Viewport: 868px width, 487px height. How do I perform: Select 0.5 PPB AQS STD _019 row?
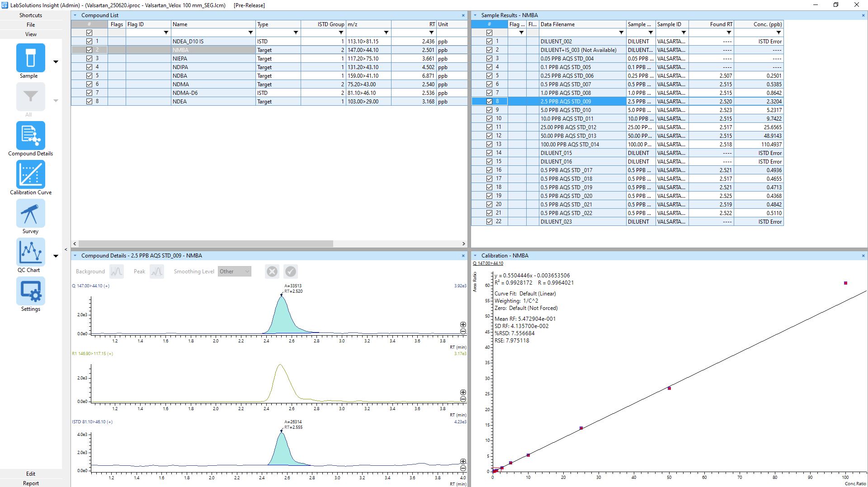(x=627, y=187)
